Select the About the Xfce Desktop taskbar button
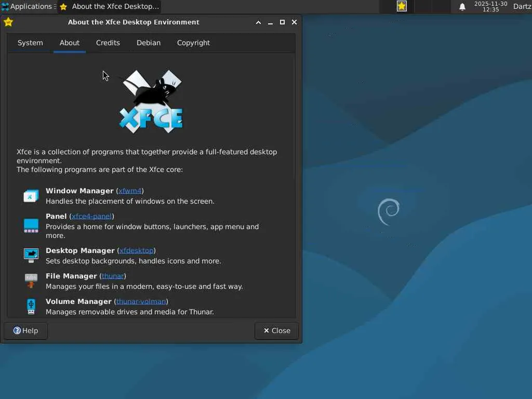The width and height of the screenshot is (532, 399). pos(109,6)
